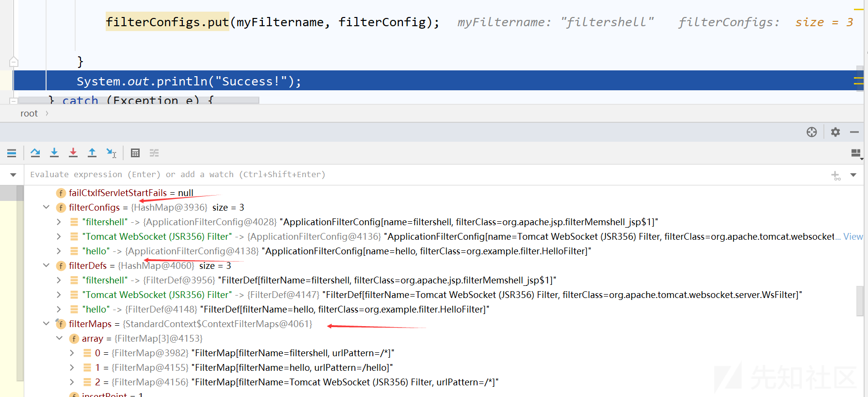Open debugger settings gear icon
Image resolution: width=868 pixels, height=397 pixels.
tap(836, 132)
